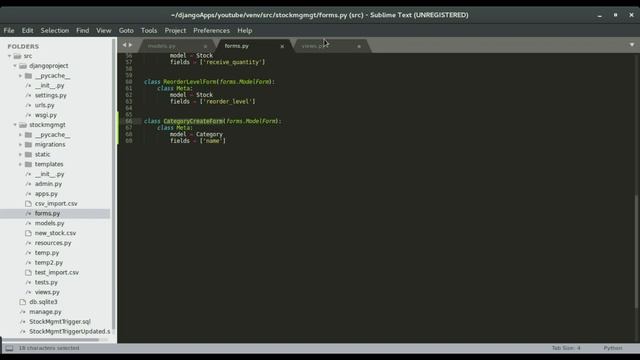
Task: Open StockMgmtTrigger.sql in the sidebar
Action: click(x=60, y=322)
